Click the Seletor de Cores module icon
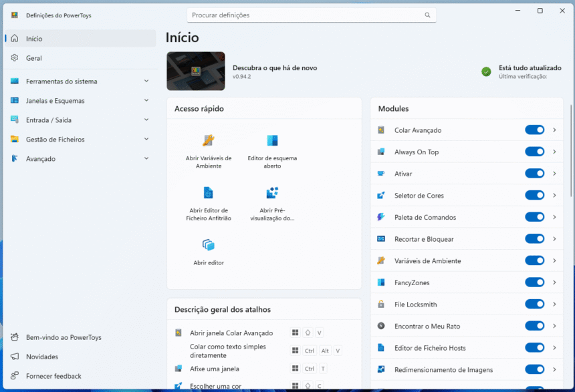 click(381, 196)
